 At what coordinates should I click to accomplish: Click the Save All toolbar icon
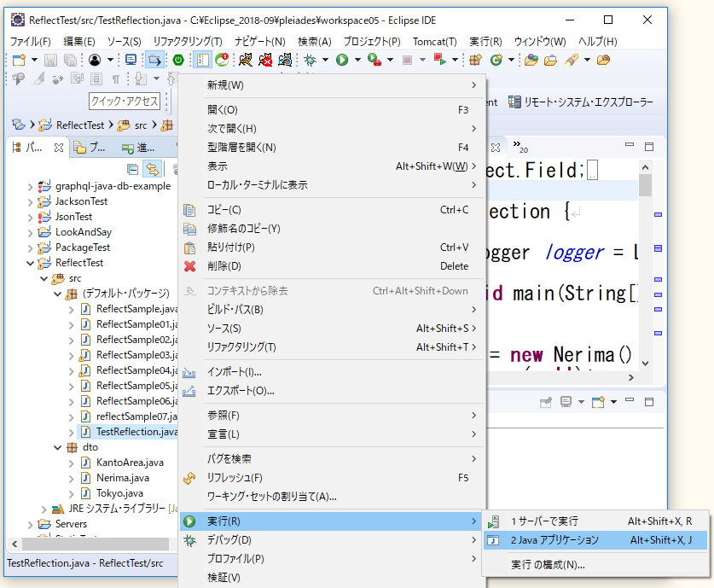coord(70,60)
